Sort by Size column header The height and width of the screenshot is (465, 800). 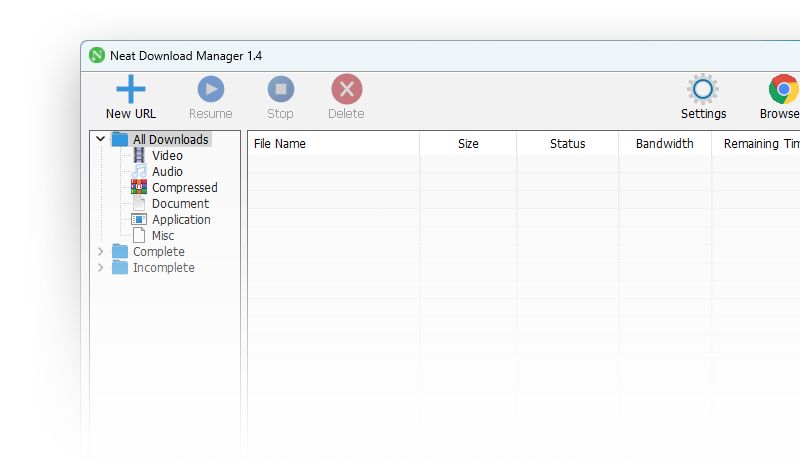tap(468, 144)
